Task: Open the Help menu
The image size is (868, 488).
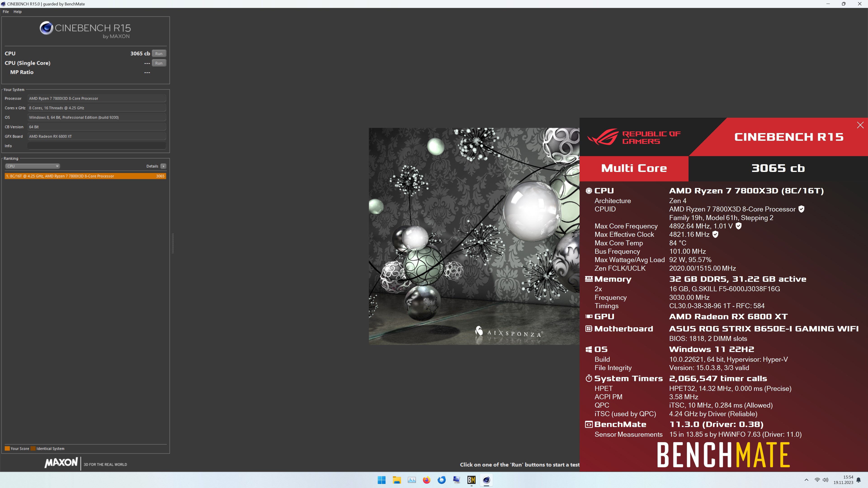Action: click(x=18, y=12)
